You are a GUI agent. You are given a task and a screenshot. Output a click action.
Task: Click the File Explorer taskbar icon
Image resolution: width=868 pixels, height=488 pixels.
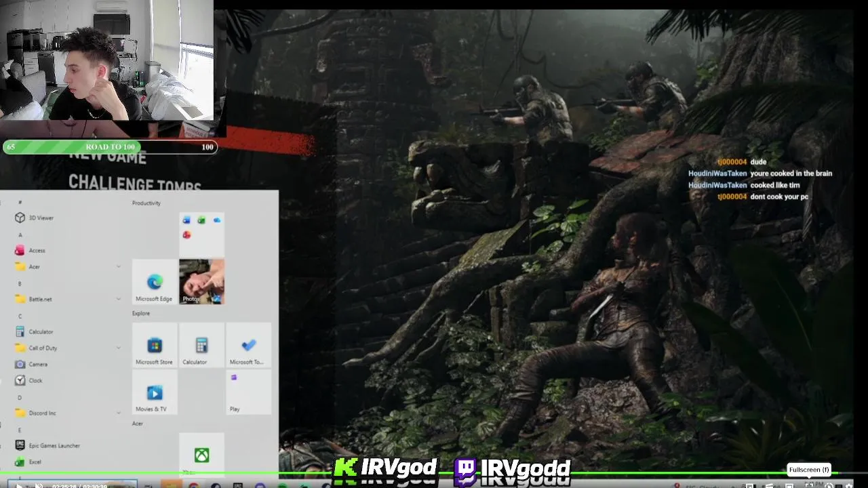tap(172, 485)
